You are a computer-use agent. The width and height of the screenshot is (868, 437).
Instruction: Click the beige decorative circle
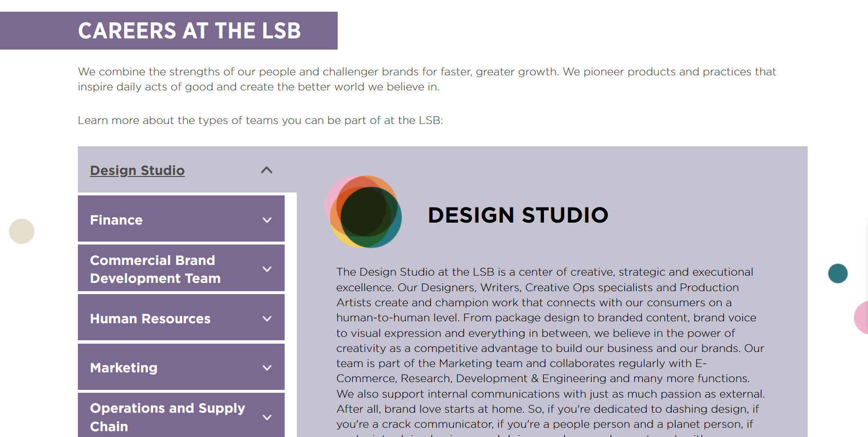click(22, 231)
